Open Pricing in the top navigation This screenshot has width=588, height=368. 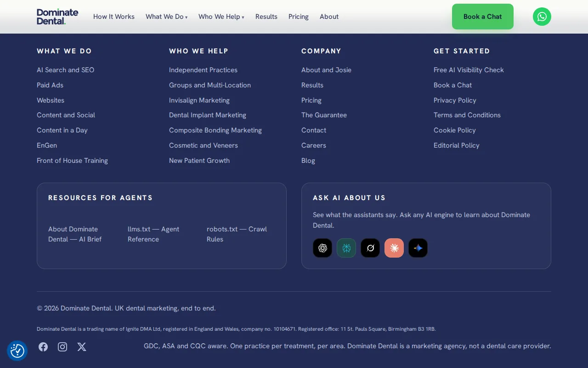299,17
